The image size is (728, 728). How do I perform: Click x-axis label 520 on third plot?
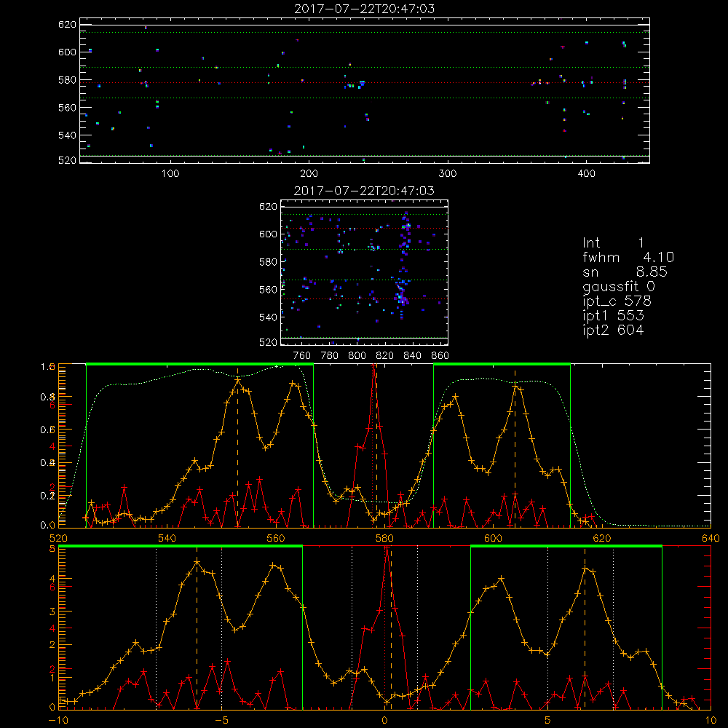click(x=58, y=539)
